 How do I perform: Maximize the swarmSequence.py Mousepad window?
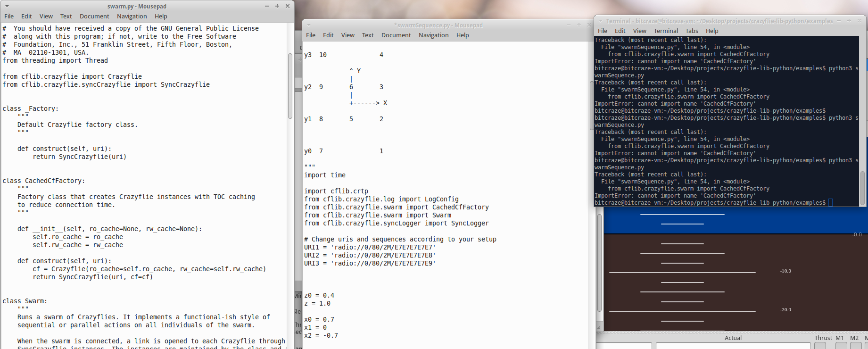[579, 25]
